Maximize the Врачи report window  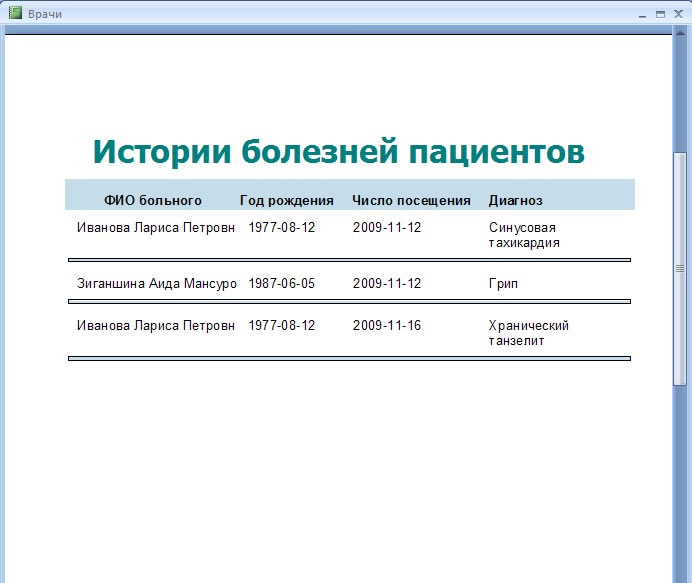coord(660,15)
